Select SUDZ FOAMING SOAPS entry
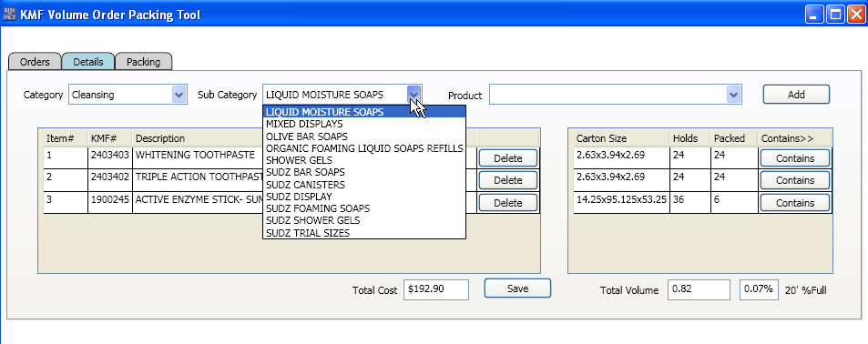This screenshot has height=344, width=868. [x=364, y=208]
